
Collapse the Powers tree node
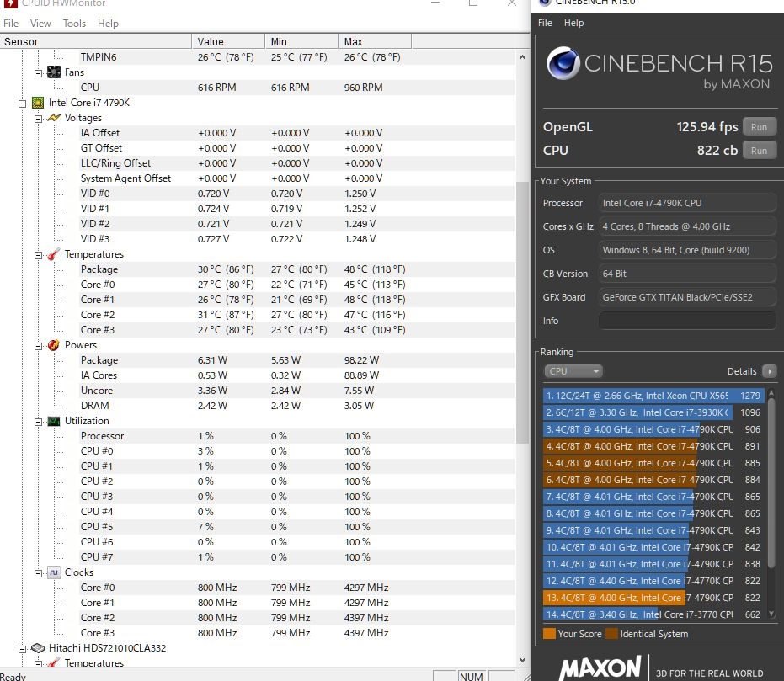pos(38,346)
